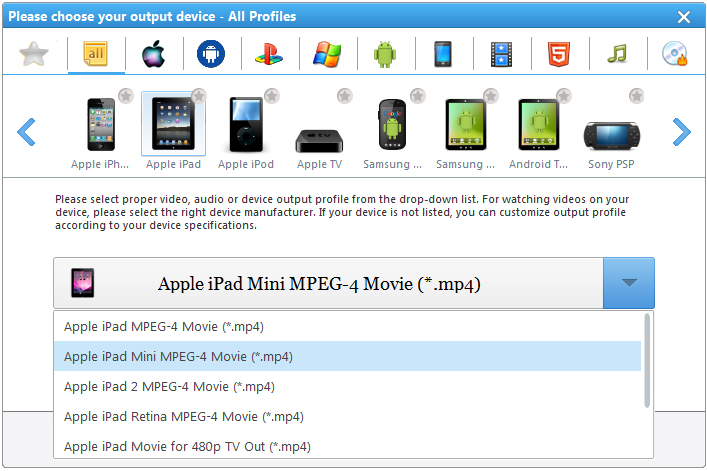Choose Apple iPad MPEG-4 Movie (*.mp4)
This screenshot has width=707, height=471.
(347, 326)
